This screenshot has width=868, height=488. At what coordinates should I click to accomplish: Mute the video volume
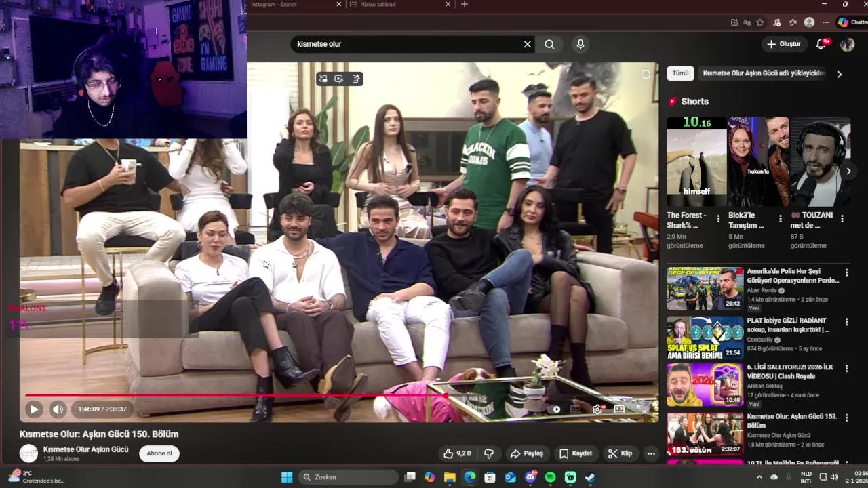pyautogui.click(x=58, y=409)
